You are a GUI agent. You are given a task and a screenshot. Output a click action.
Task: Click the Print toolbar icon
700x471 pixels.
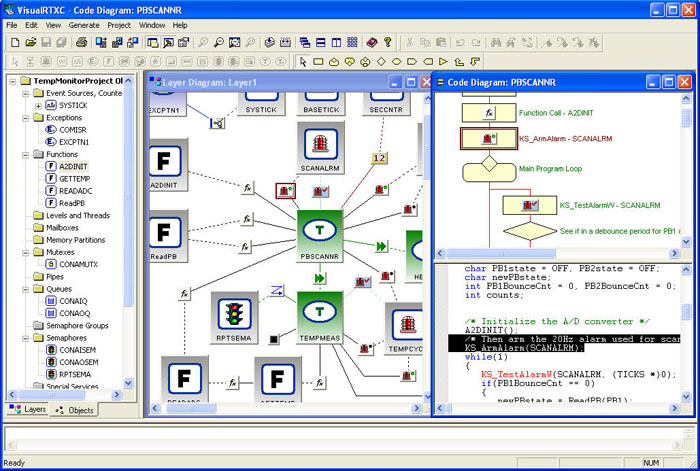(x=81, y=42)
